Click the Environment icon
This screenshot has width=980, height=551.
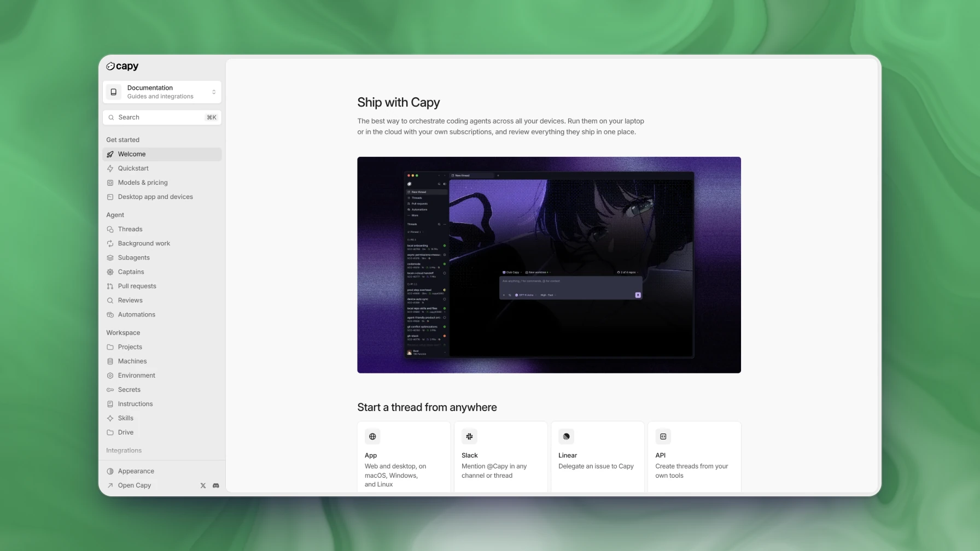(x=110, y=376)
